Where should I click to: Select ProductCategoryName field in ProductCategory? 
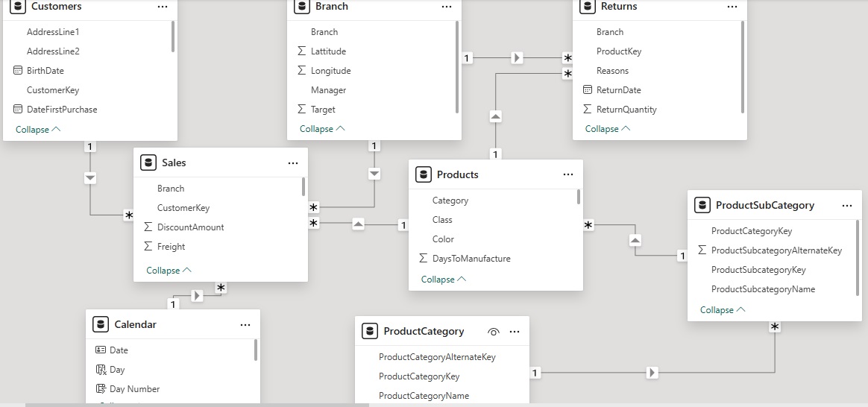424,396
